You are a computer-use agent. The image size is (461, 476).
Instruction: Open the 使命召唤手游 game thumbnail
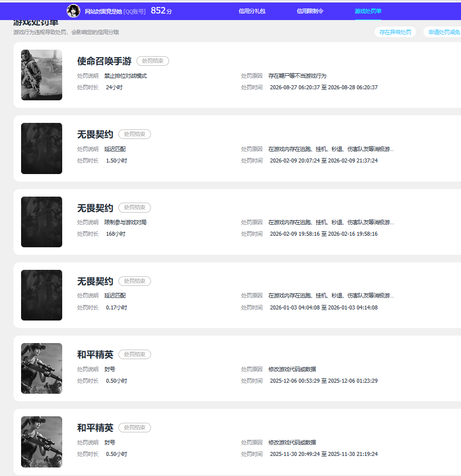click(42, 75)
